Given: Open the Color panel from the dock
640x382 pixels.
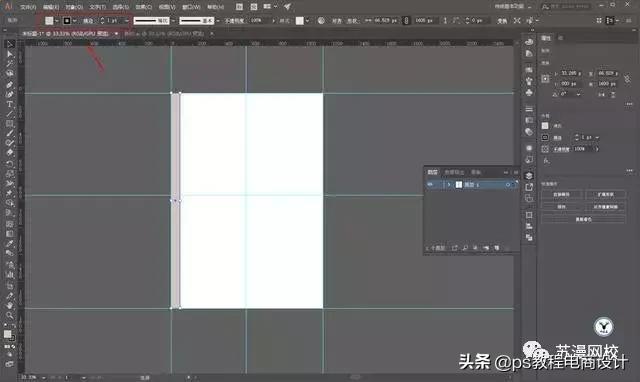Looking at the screenshot, I should coord(529,42).
